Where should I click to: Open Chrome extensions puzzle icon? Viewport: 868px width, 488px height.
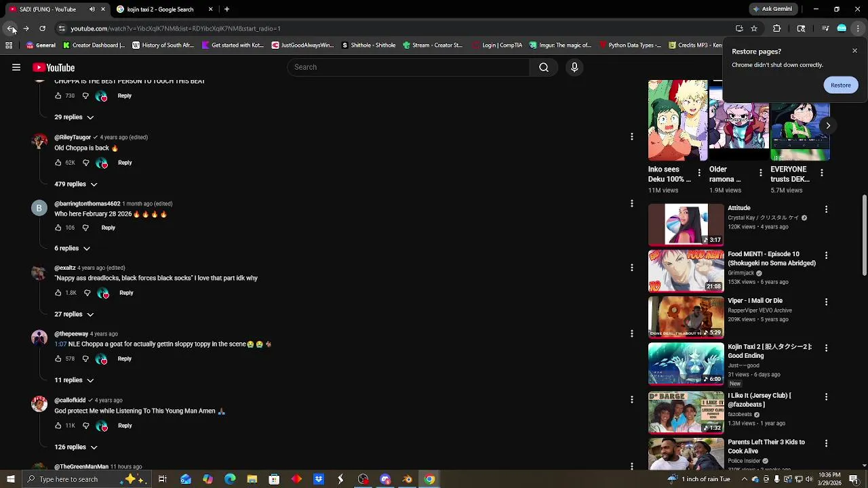(777, 28)
